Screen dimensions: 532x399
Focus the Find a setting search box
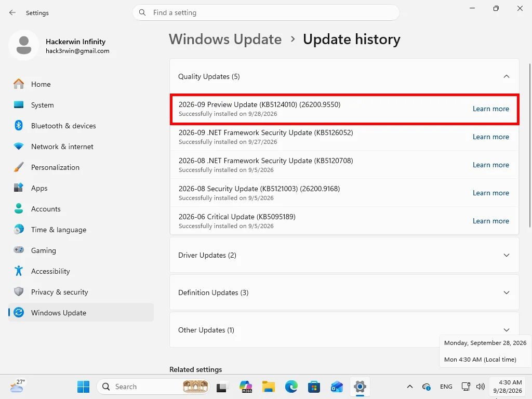point(265,12)
